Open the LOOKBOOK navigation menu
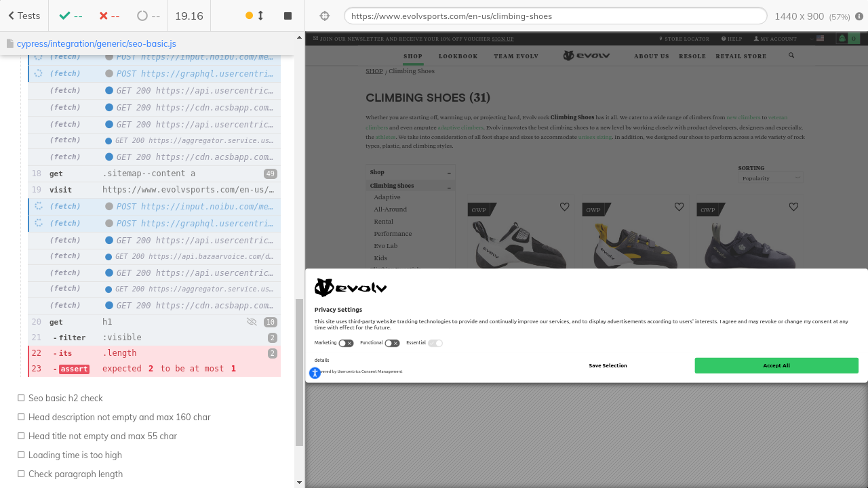Viewport: 868px width, 488px height. (x=458, y=56)
